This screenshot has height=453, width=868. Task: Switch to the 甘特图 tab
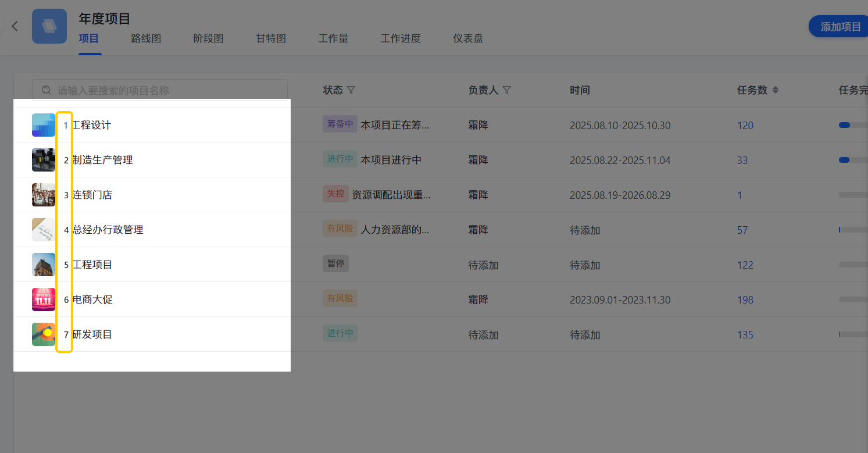pyautogui.click(x=270, y=38)
